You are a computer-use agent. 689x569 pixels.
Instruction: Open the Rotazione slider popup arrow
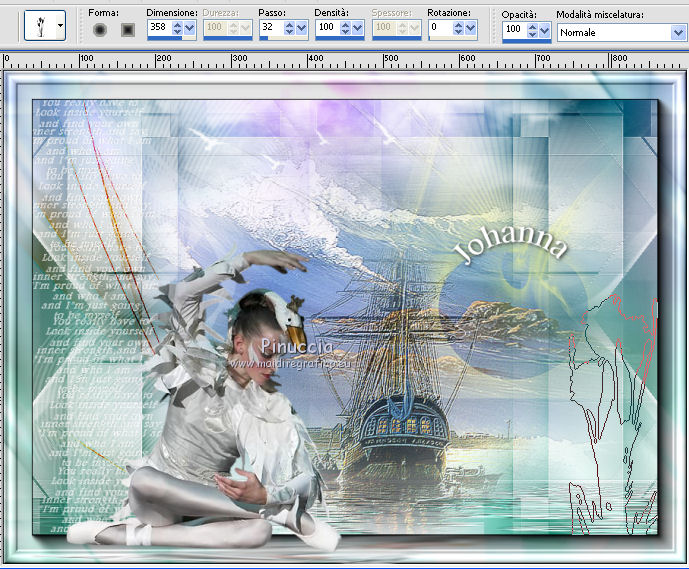(470, 28)
